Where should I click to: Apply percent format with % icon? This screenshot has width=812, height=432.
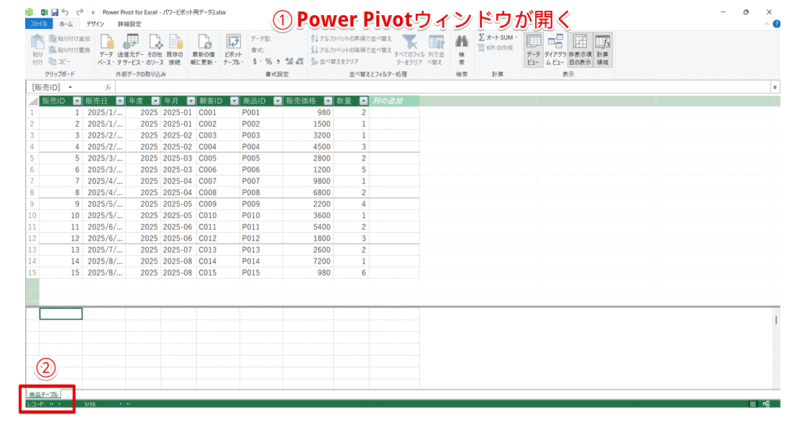268,61
